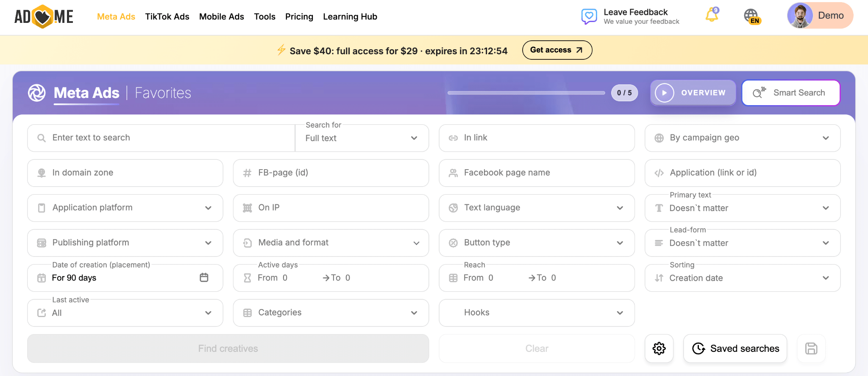Open the calendar picker for creation date
868x376 pixels.
[204, 278]
